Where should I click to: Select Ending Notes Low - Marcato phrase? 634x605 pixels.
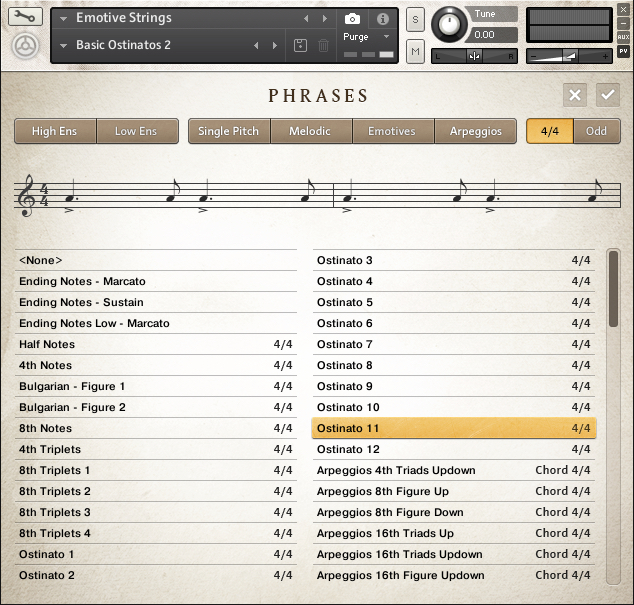tap(156, 323)
